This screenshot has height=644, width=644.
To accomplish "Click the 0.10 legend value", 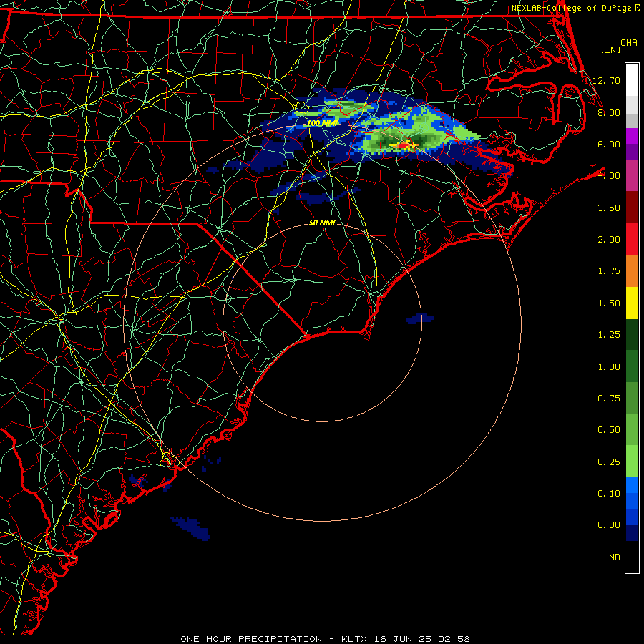I will pyautogui.click(x=609, y=494).
